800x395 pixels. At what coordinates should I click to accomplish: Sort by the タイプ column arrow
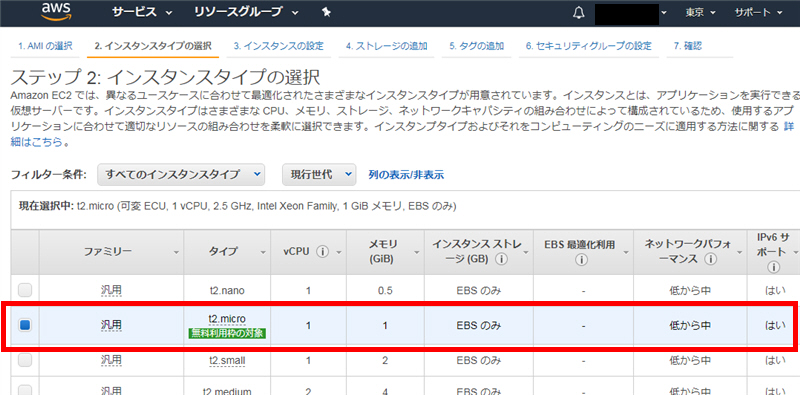263,252
